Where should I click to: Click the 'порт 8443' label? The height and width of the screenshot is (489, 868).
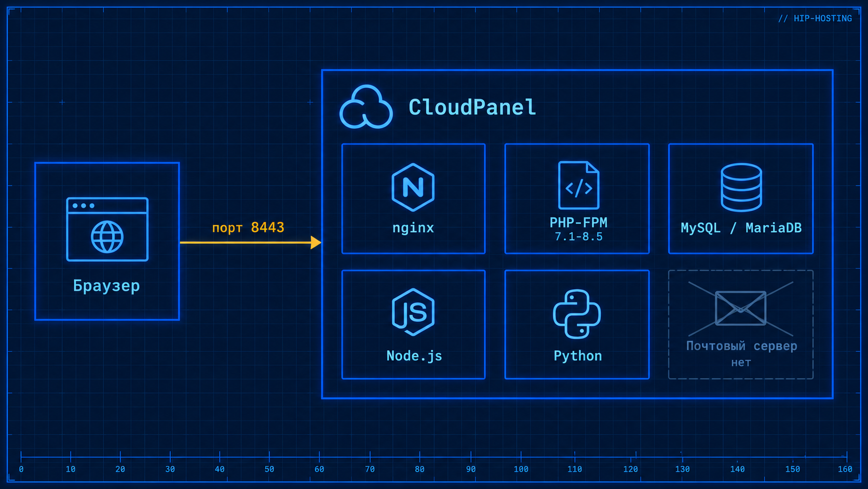[248, 228]
